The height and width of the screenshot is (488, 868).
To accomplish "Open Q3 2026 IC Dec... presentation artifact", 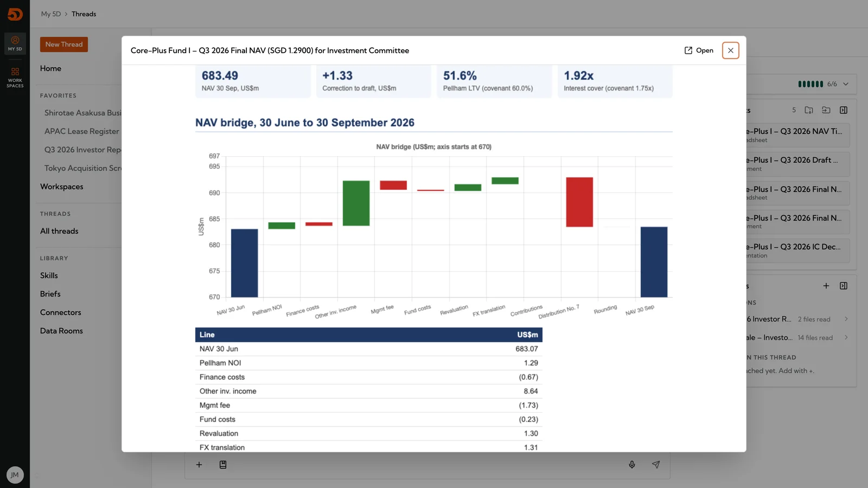I will click(x=798, y=251).
